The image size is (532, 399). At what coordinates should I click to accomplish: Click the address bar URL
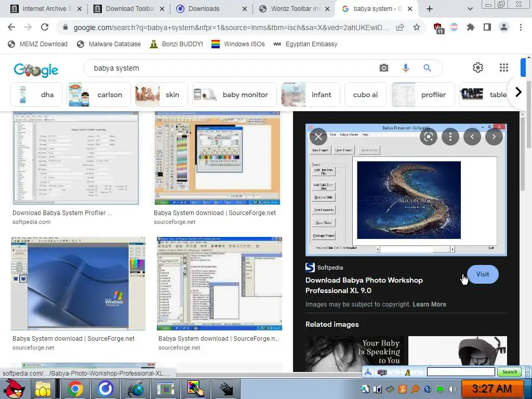pyautogui.click(x=231, y=28)
